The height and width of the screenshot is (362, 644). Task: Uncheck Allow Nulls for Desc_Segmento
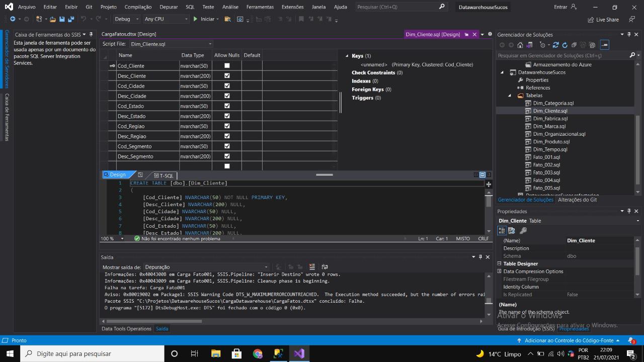(227, 156)
